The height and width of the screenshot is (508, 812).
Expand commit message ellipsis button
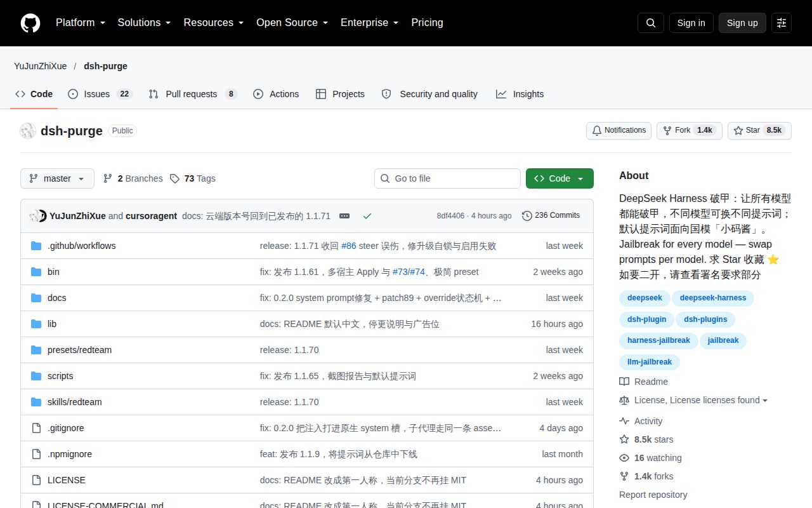344,216
